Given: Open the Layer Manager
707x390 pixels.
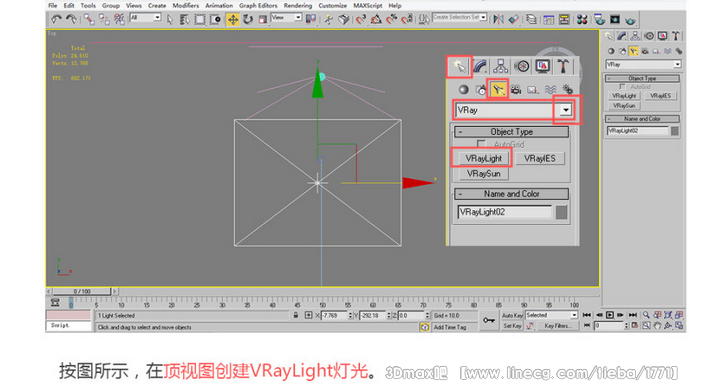Looking at the screenshot, I should coord(532,19).
